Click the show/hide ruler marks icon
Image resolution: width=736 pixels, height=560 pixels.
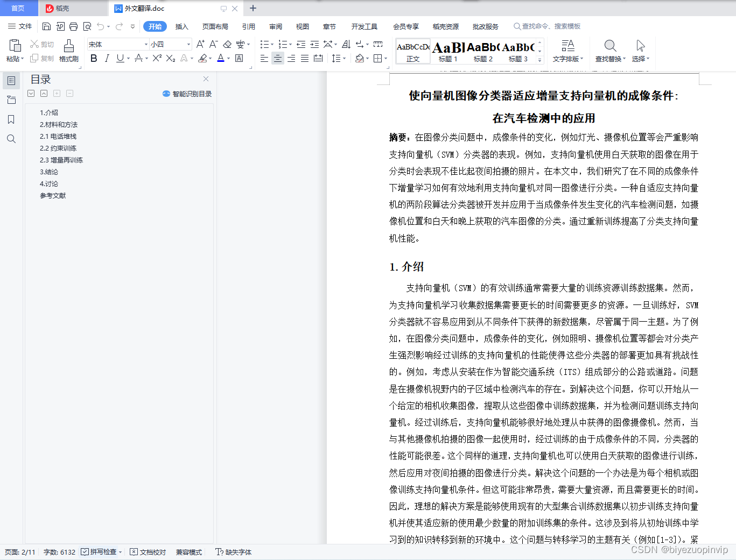378,44
